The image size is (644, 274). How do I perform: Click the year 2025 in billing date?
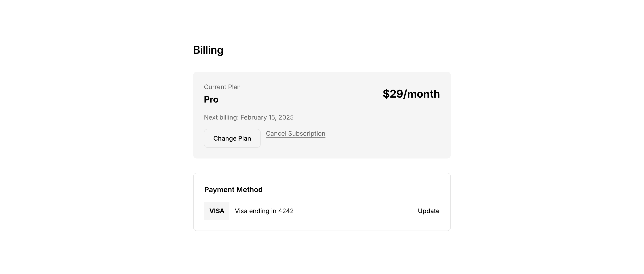286,117
